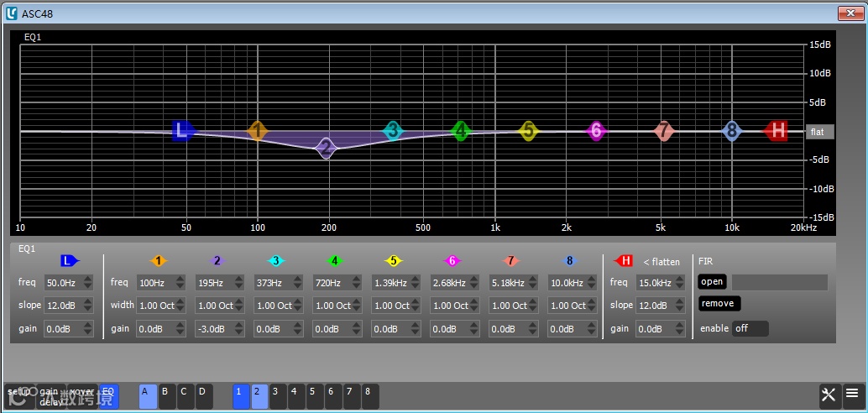Click cyan band 3 icon in EQ1 panel

click(275, 261)
